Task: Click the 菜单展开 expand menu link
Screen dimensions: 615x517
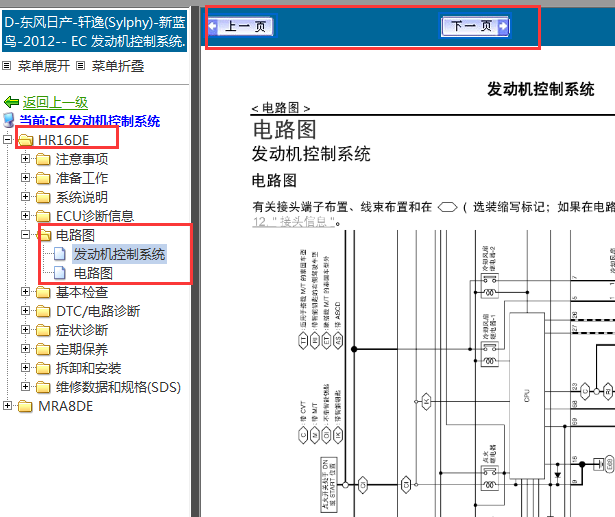Action: 44,66
